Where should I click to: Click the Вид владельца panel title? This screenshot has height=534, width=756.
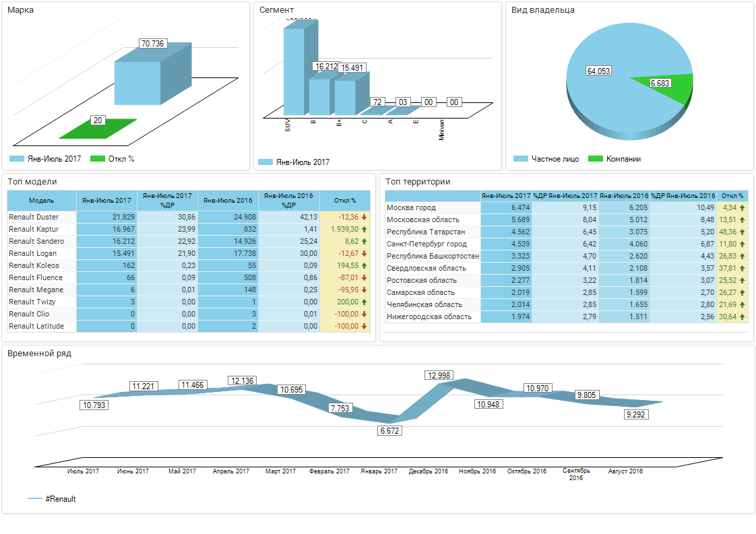(543, 9)
